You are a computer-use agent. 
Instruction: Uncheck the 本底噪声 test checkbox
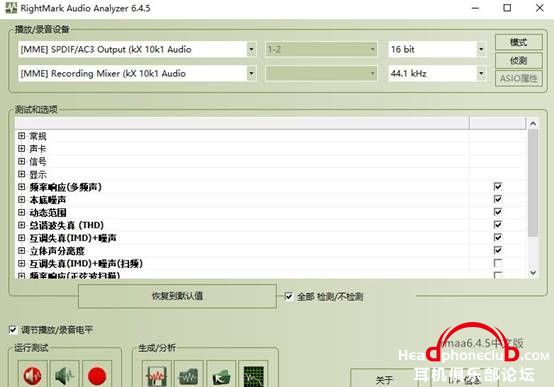(x=498, y=199)
